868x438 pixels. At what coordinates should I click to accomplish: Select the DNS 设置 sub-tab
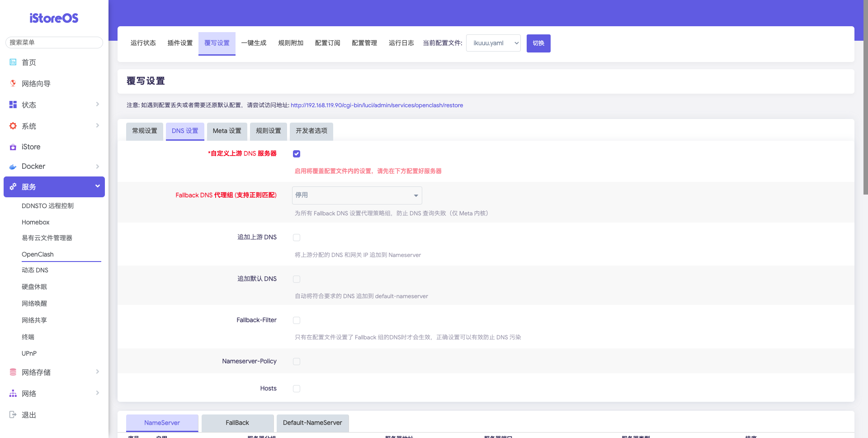click(x=185, y=131)
